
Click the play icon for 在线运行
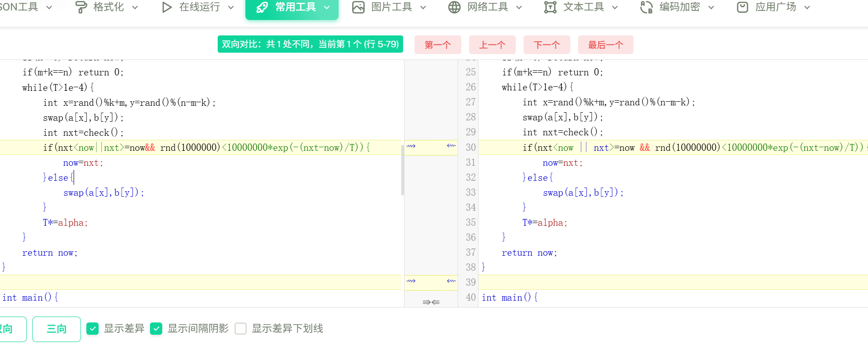pyautogui.click(x=167, y=7)
